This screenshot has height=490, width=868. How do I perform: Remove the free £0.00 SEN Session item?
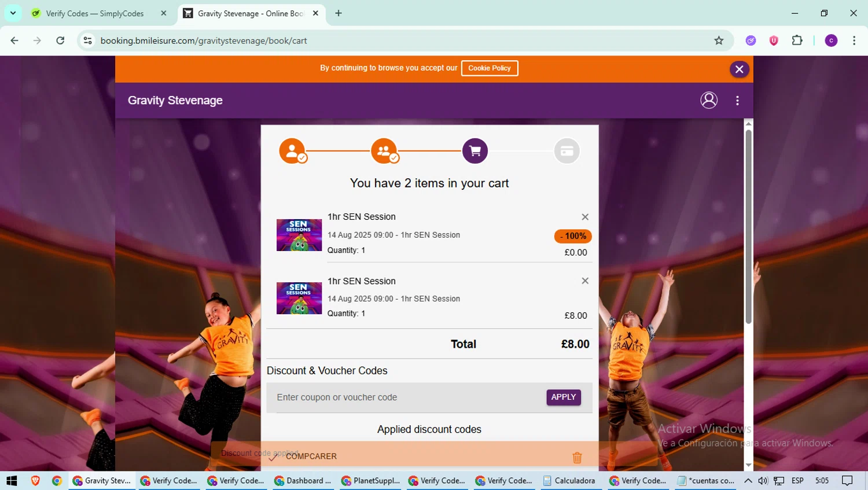coord(585,217)
